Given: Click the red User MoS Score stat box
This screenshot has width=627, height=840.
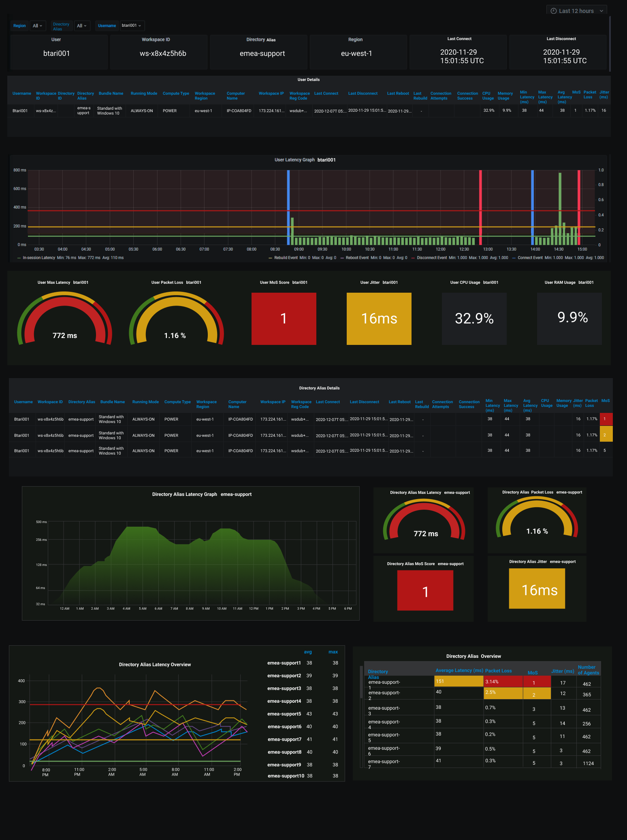Looking at the screenshot, I should click(x=284, y=319).
